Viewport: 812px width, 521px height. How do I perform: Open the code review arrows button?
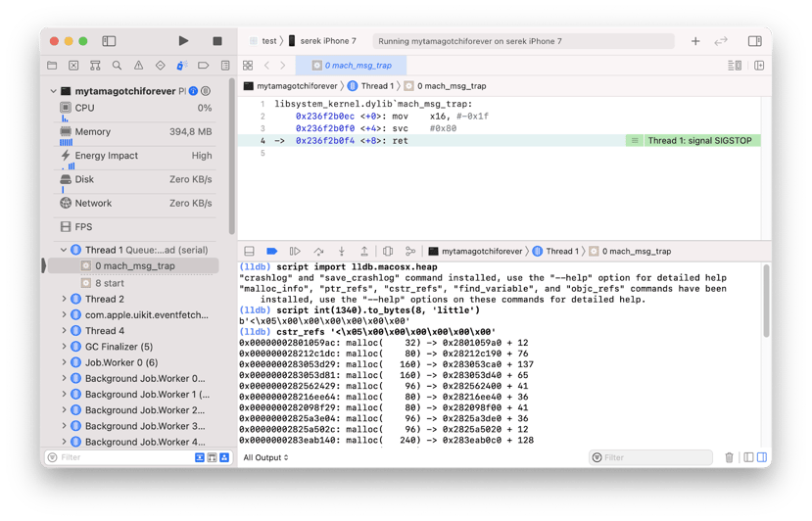721,41
